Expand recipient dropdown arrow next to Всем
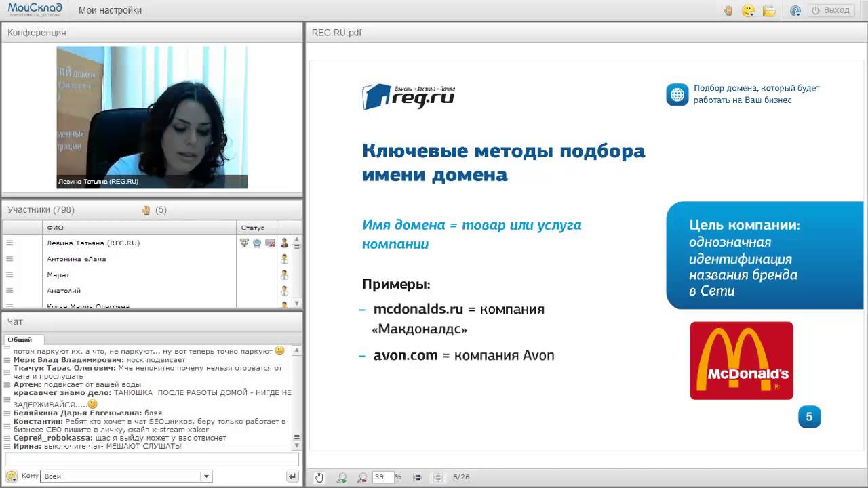The width and height of the screenshot is (868, 488). tap(207, 476)
